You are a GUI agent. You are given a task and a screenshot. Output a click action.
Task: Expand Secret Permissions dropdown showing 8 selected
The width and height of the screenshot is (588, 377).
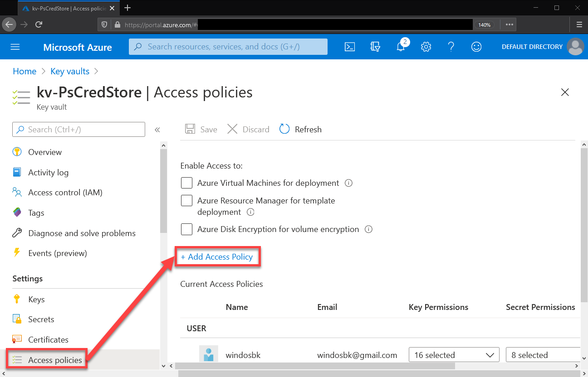(x=543, y=355)
